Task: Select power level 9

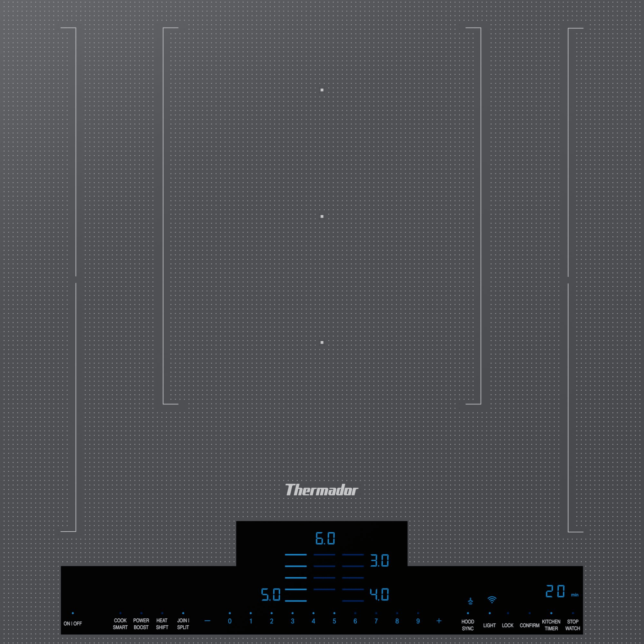Action: [x=418, y=621]
